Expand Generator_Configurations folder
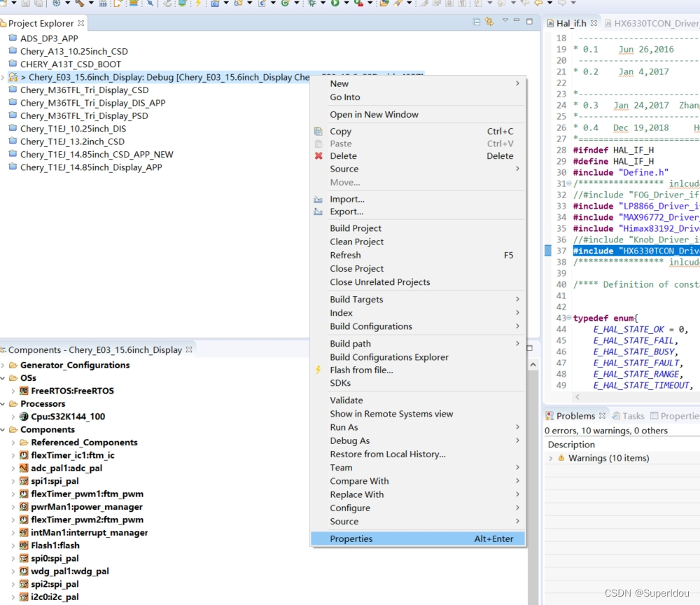The image size is (700, 605). [x=3, y=366]
